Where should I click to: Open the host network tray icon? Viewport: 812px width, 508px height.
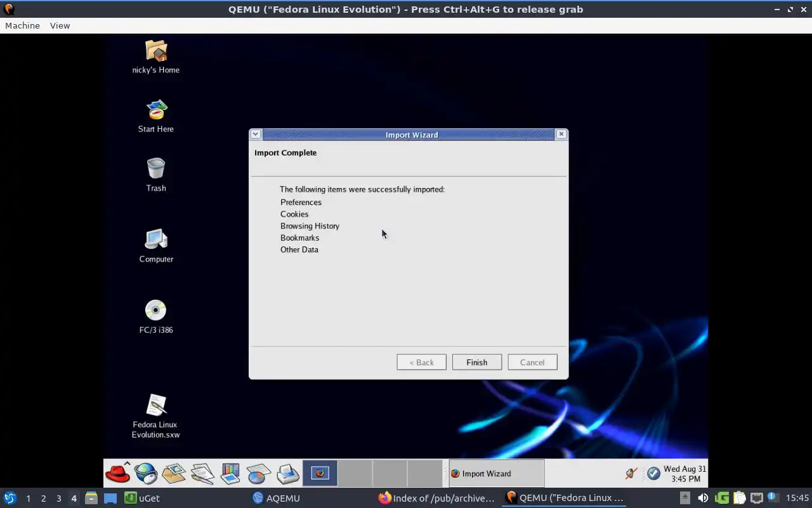(x=757, y=498)
